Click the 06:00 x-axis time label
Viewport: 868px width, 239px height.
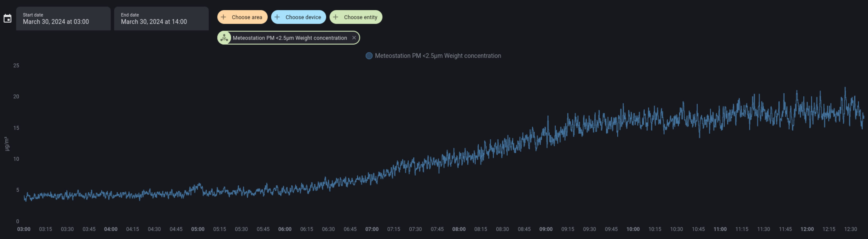pyautogui.click(x=285, y=229)
